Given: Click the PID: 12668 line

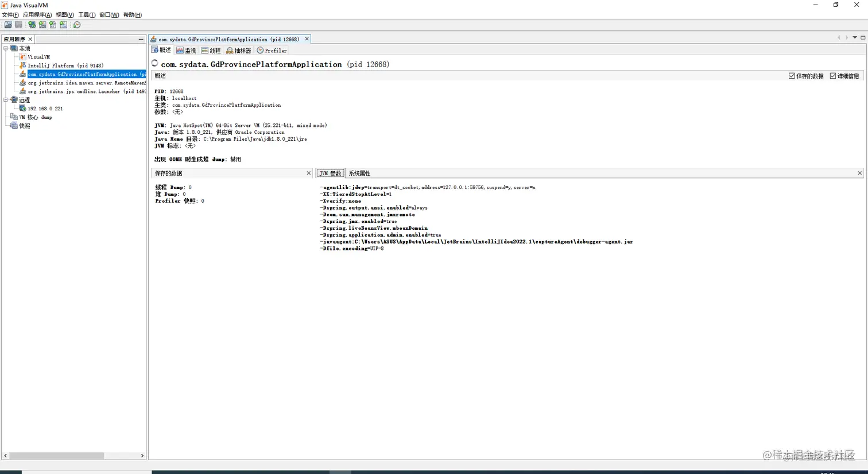Looking at the screenshot, I should point(169,91).
